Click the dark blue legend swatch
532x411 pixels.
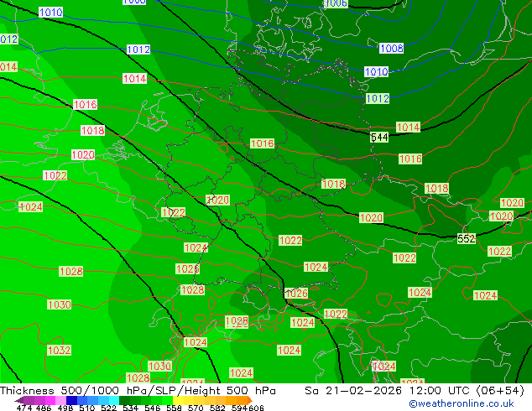click(x=70, y=400)
